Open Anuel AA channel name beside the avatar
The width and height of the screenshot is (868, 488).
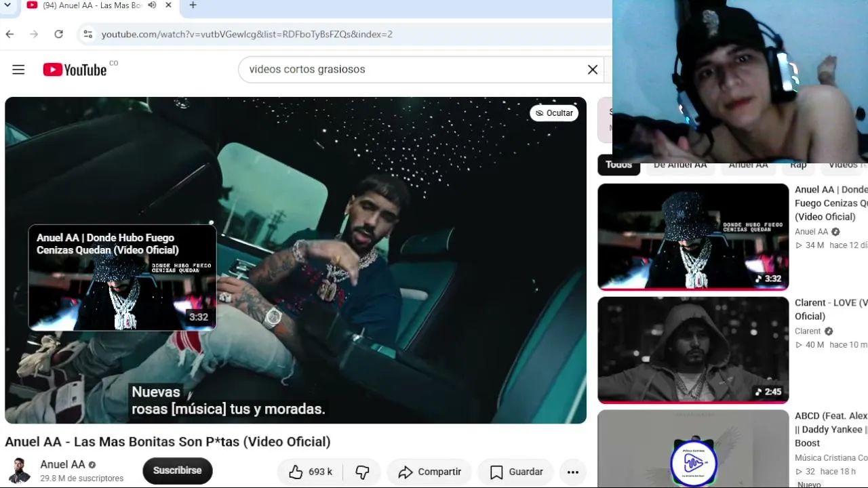coord(62,464)
